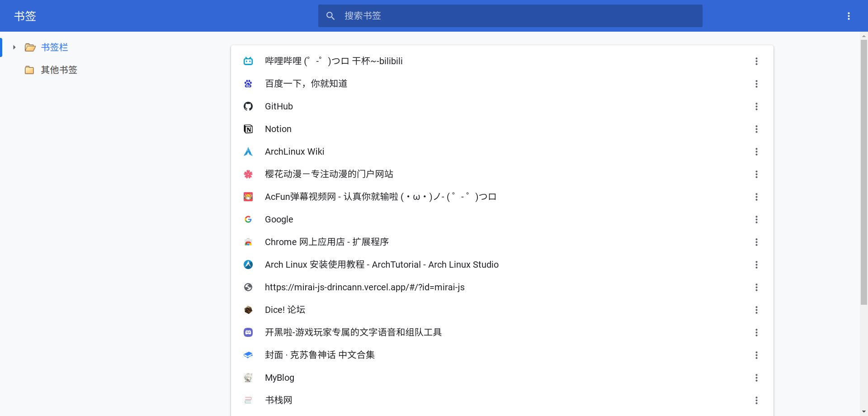Click the search magnifier icon
Screen dimensions: 868x416
(x=330, y=16)
